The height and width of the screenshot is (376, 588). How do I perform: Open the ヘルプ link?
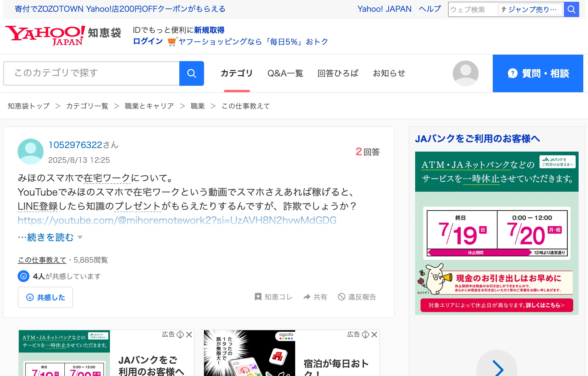point(430,9)
